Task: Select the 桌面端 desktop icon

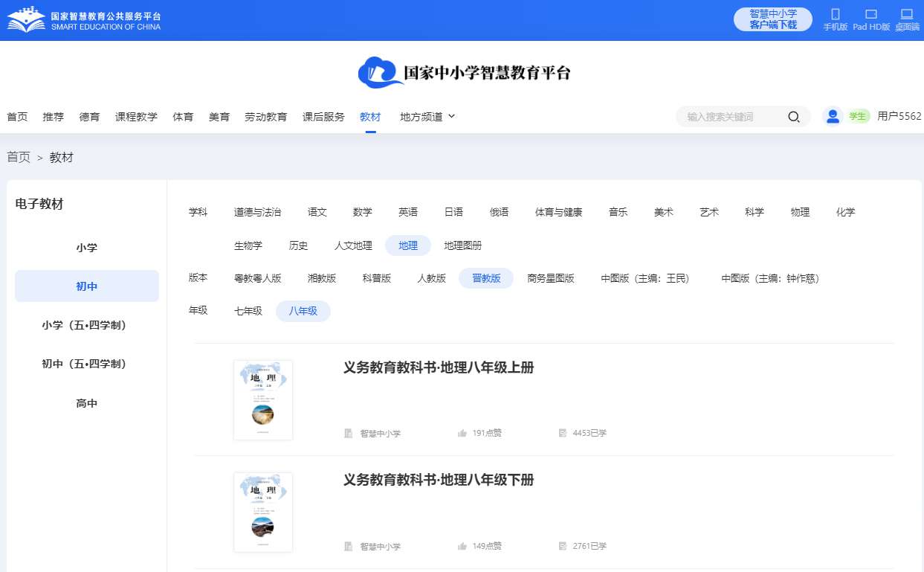Action: [x=907, y=14]
